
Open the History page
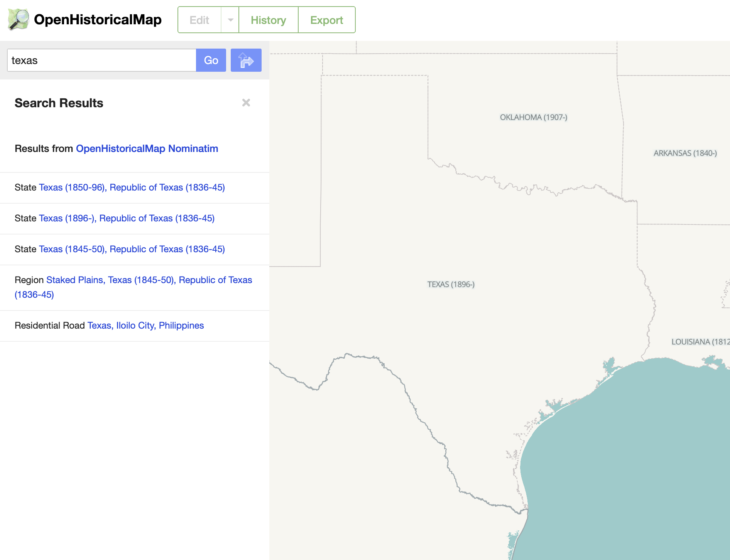[x=268, y=20]
